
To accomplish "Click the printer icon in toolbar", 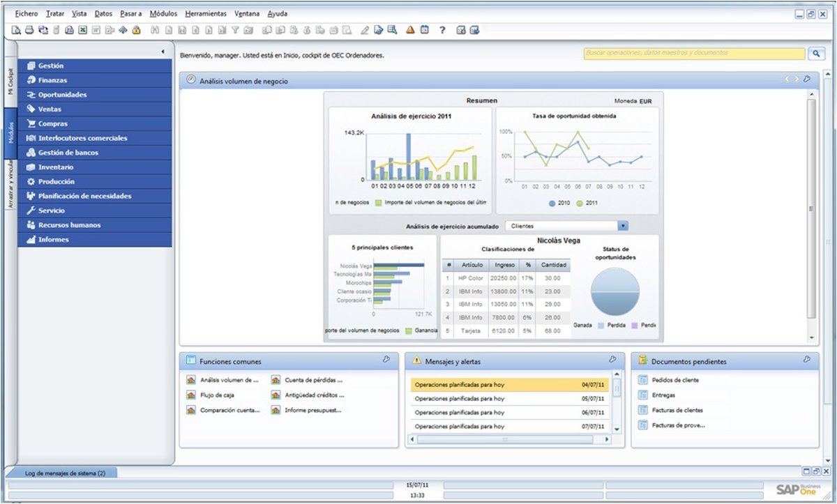I will (29, 30).
